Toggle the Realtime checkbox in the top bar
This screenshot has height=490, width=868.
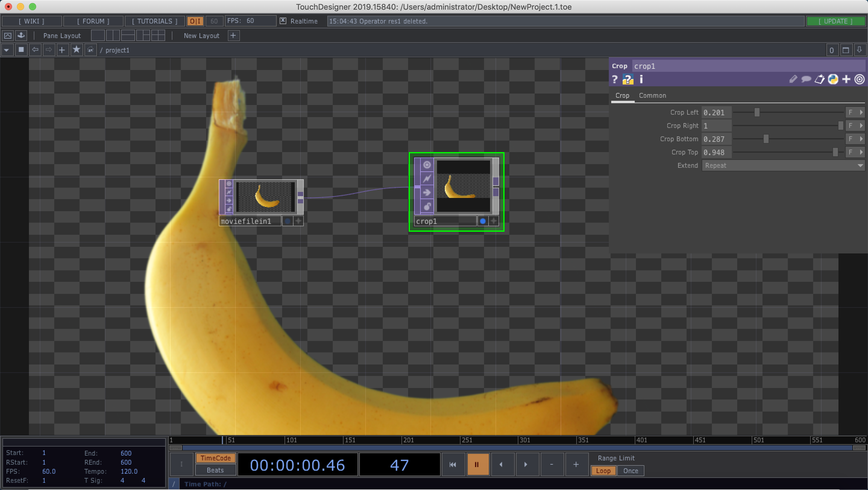tap(283, 21)
